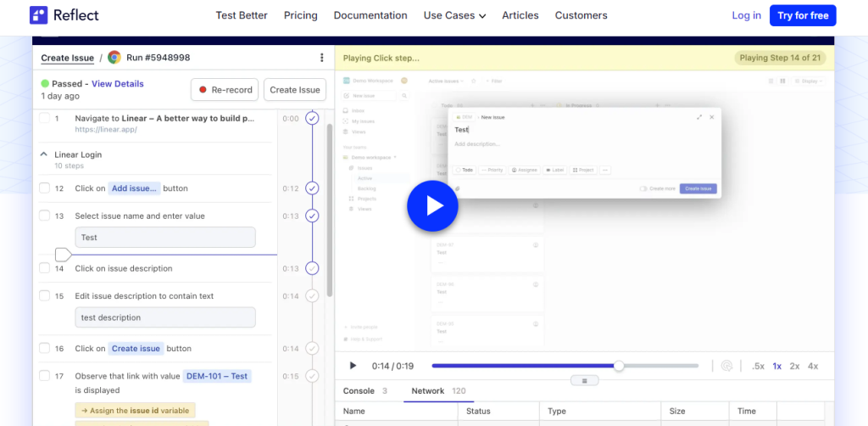Click the search icon next to New issue
The height and width of the screenshot is (426, 868).
(404, 96)
